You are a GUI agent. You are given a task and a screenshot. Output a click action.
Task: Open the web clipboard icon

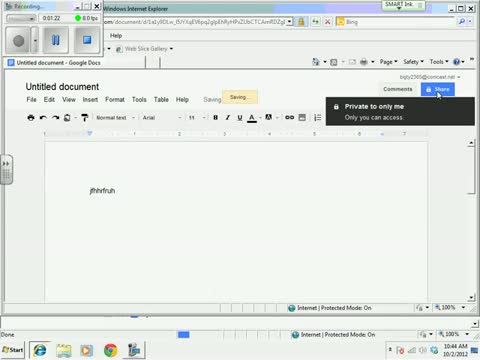[67, 117]
